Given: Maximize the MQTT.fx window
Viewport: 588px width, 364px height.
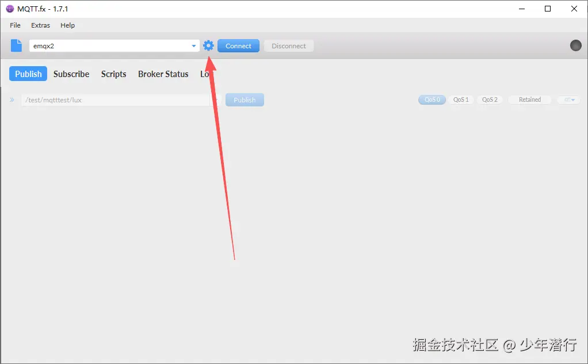Looking at the screenshot, I should click(x=548, y=9).
